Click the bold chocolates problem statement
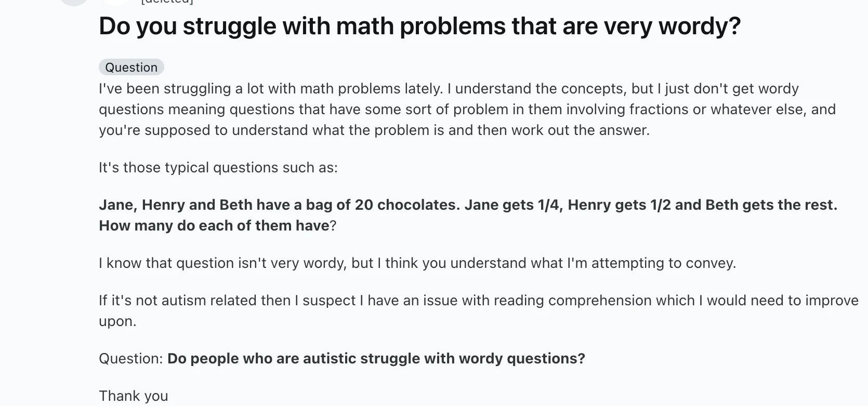This screenshot has height=406, width=868. point(468,215)
